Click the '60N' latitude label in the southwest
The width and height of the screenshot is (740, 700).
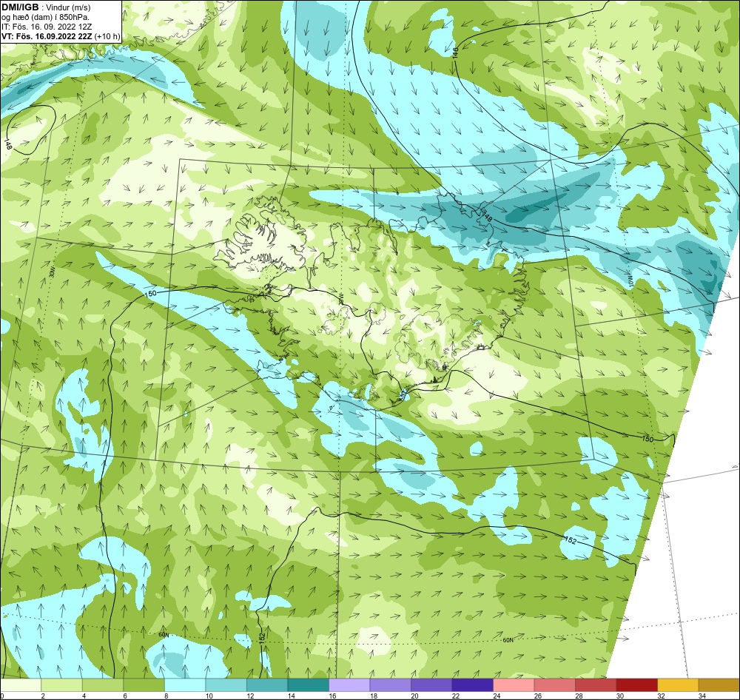[x=164, y=635]
